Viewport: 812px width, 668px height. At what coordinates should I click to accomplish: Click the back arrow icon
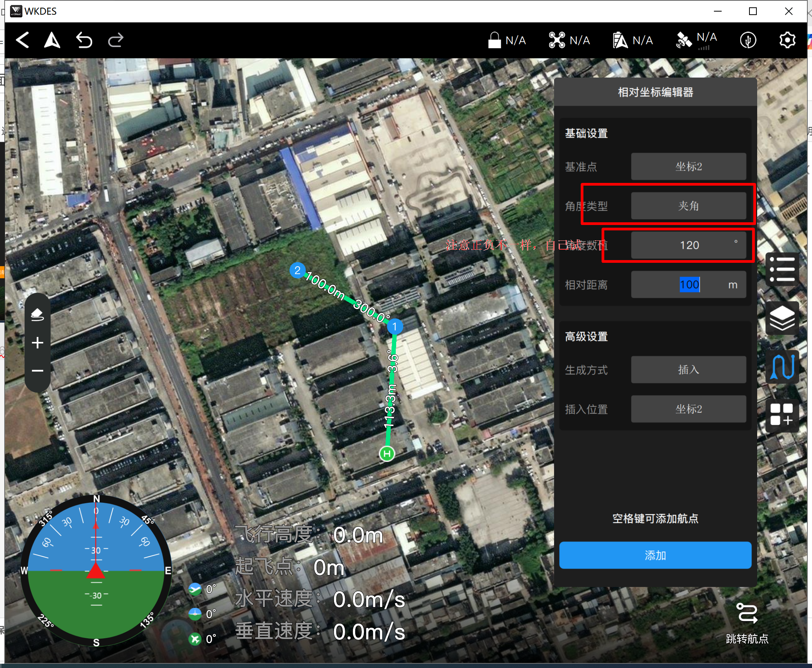click(22, 40)
